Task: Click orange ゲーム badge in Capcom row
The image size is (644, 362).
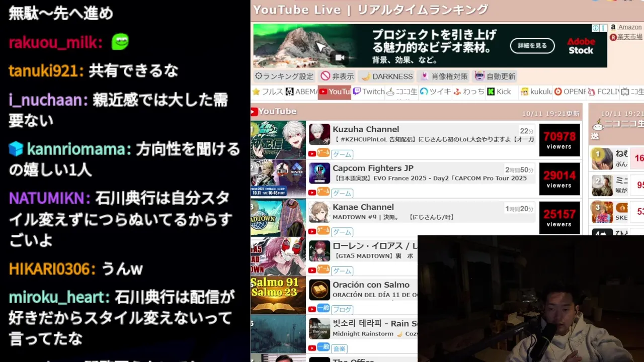Action: pos(323,192)
